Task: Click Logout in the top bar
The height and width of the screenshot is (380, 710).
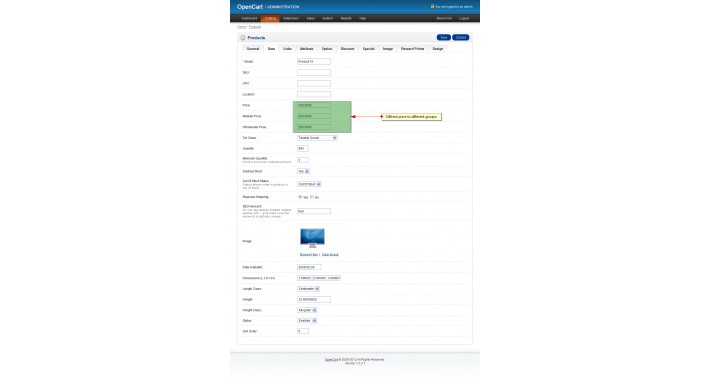Action: 464,19
